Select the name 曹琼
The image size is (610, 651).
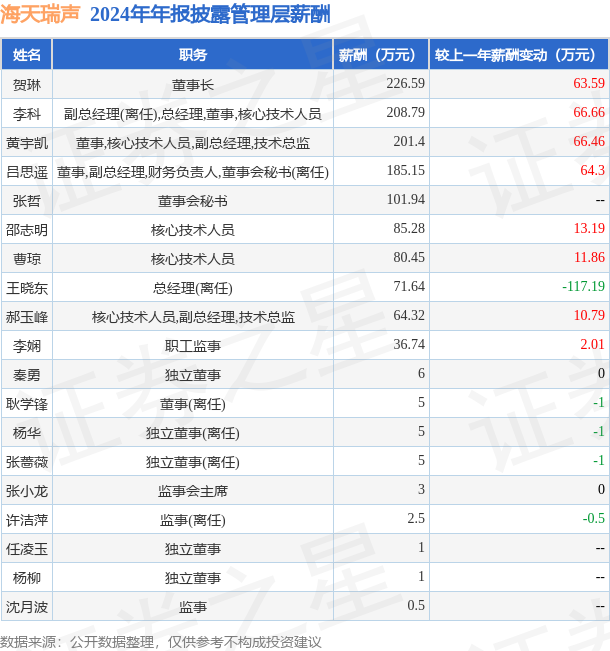pos(27,259)
